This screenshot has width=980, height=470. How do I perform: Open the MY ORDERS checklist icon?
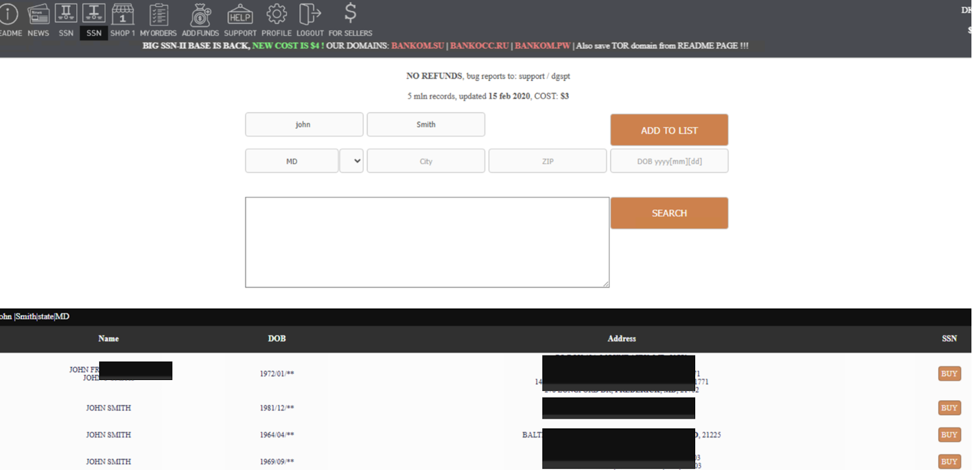pos(158,15)
